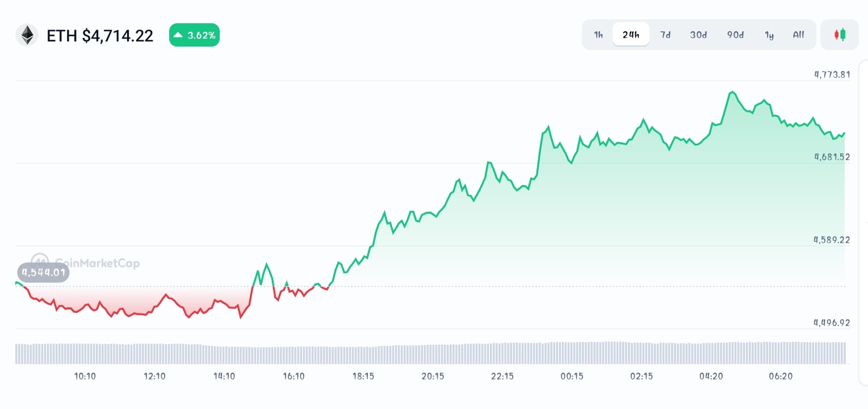Click the 4,496.92 axis value
This screenshot has height=409, width=868.
[832, 323]
